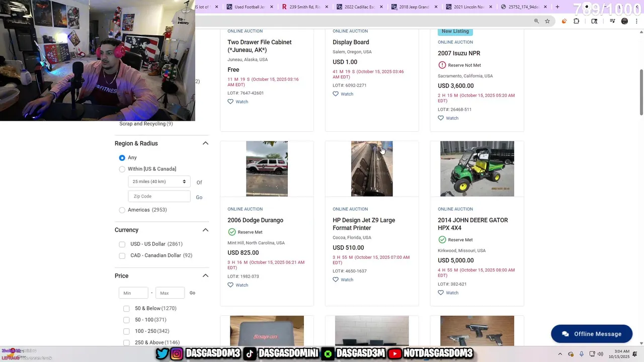Click Go next to price Max field

click(192, 293)
